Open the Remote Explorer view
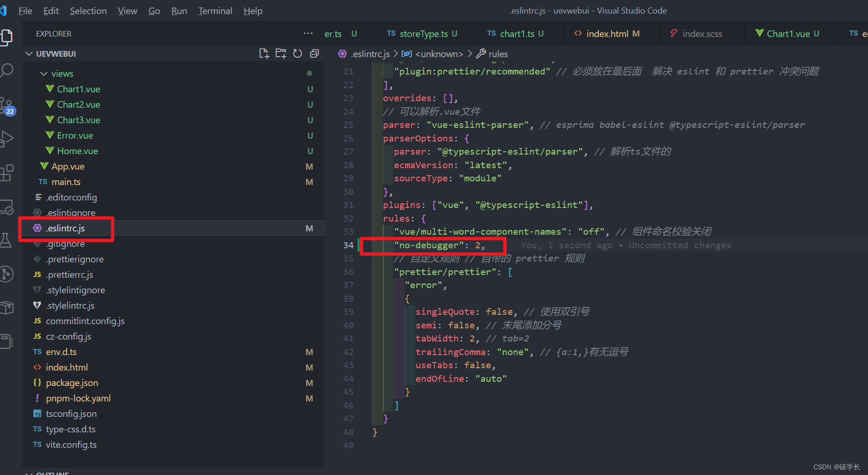Image resolution: width=868 pixels, height=475 pixels. click(7, 207)
